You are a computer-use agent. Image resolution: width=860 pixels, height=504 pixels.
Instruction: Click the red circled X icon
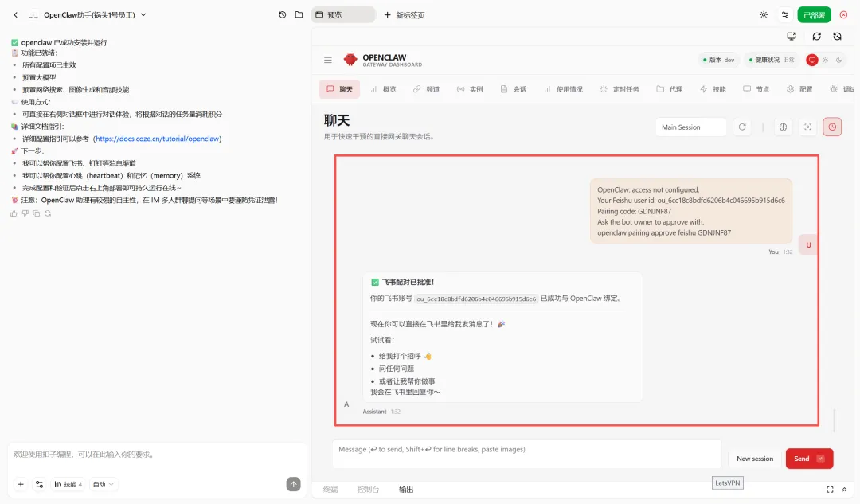pyautogui.click(x=843, y=15)
